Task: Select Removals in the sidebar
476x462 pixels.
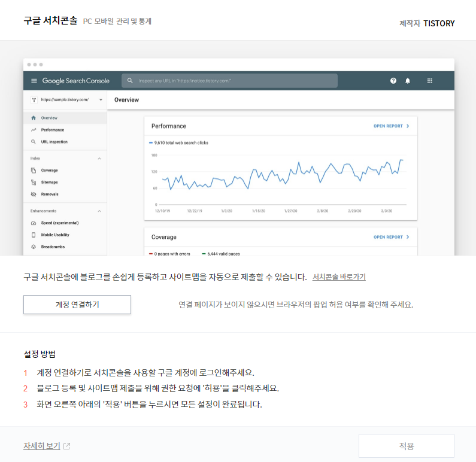Action: tap(65, 194)
